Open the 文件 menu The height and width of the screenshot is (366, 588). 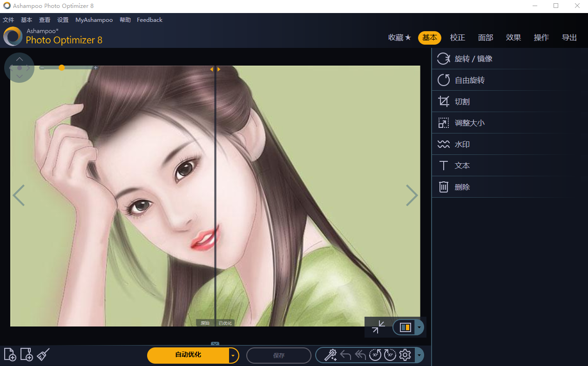[x=8, y=20]
